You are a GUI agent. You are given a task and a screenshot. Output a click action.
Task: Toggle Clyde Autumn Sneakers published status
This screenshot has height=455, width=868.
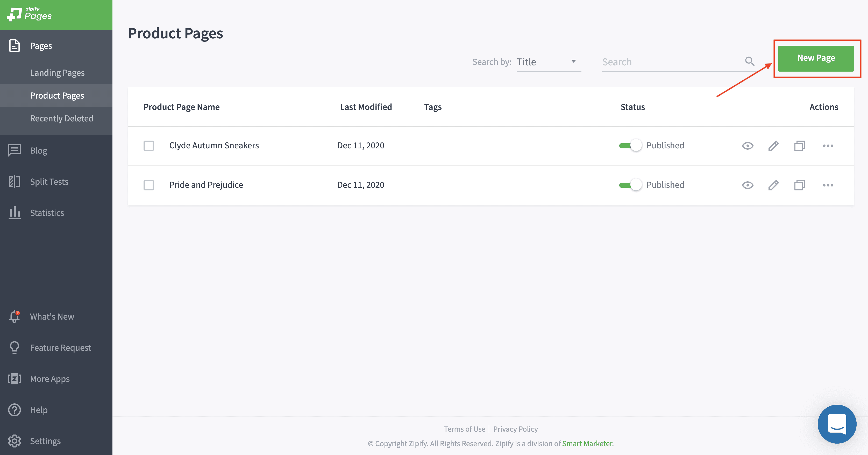630,146
